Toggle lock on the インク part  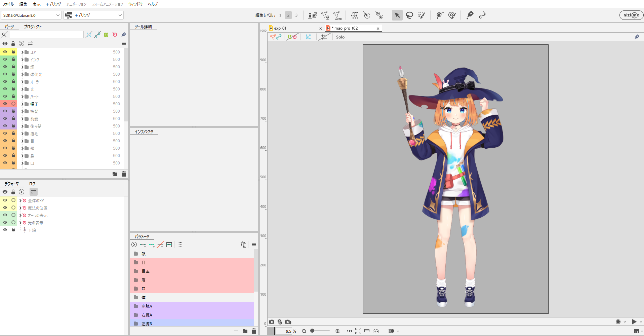[x=13, y=60]
